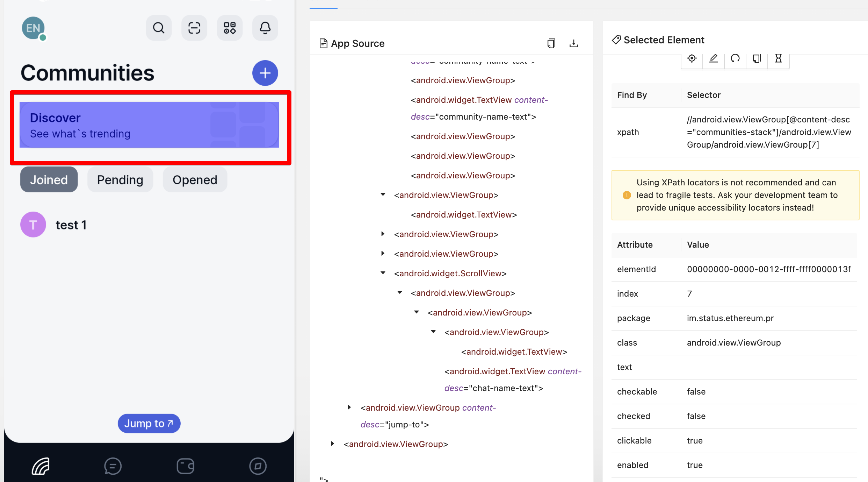Open notifications bell icon
This screenshot has width=868, height=482.
click(265, 28)
